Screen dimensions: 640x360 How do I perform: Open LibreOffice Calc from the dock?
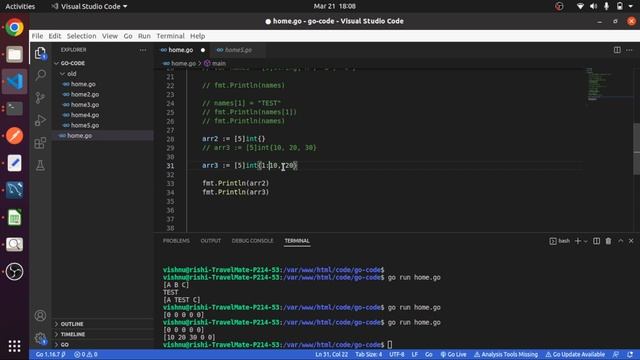14,217
